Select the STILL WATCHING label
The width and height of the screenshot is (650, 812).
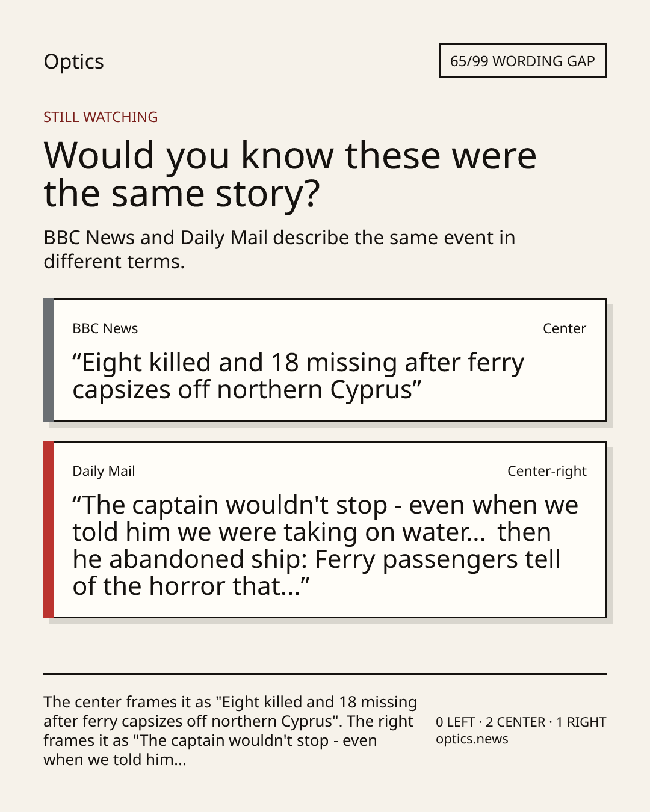coord(101,117)
